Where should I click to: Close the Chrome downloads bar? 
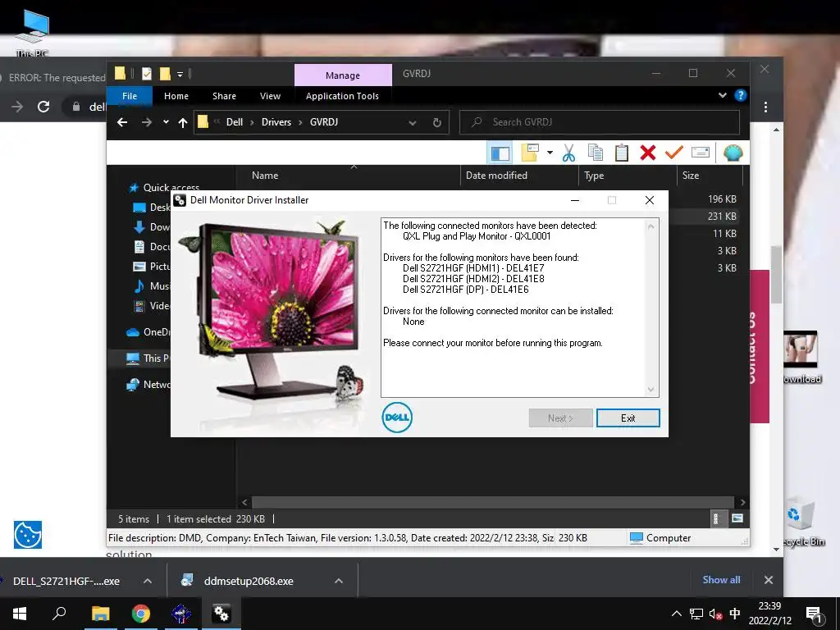[x=768, y=580]
